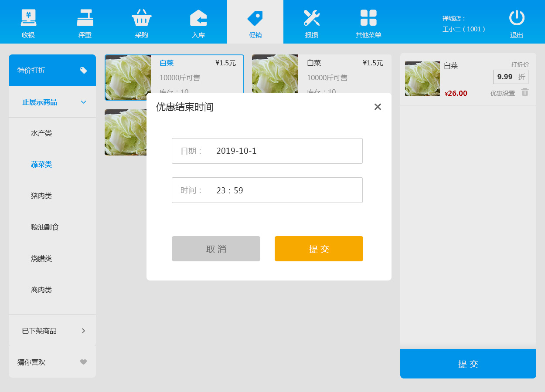Collapse the 正展示商品 category list
545x392 pixels.
(84, 102)
